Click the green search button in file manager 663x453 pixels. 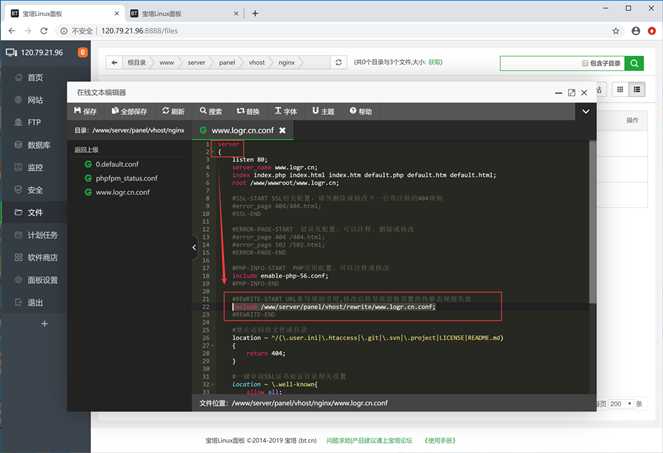click(634, 63)
